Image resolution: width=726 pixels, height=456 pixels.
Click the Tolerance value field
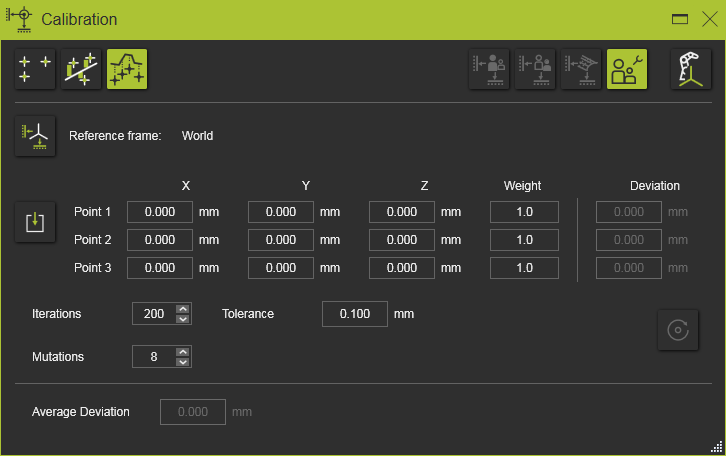pyautogui.click(x=355, y=314)
